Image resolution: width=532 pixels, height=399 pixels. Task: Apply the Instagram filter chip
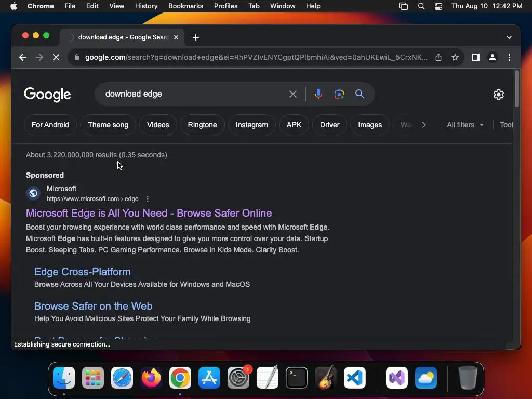point(252,125)
